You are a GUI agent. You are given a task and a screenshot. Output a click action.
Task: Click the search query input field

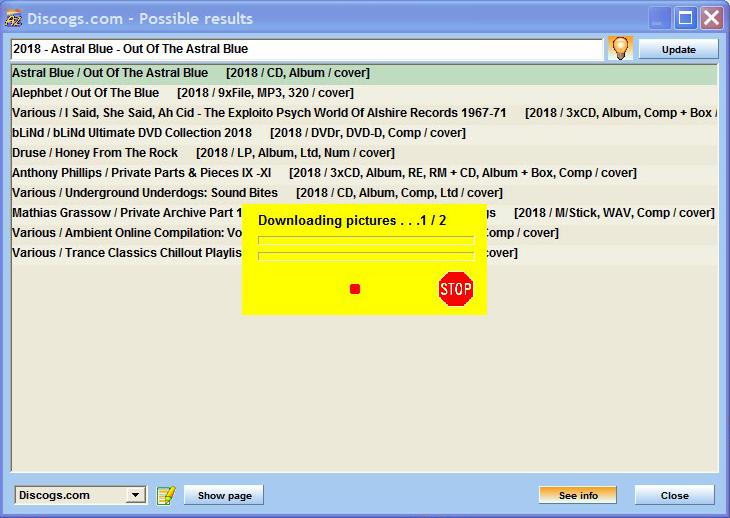[307, 49]
